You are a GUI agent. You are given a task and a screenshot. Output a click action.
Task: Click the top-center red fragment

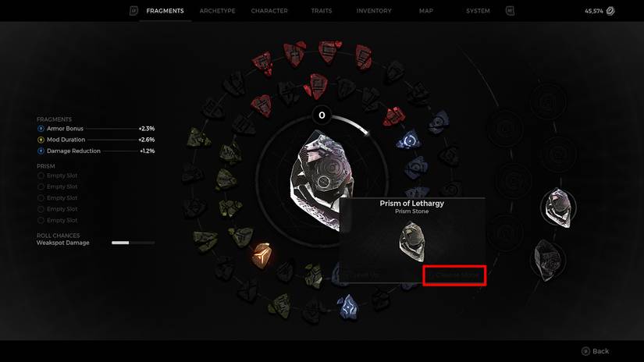[x=329, y=51]
